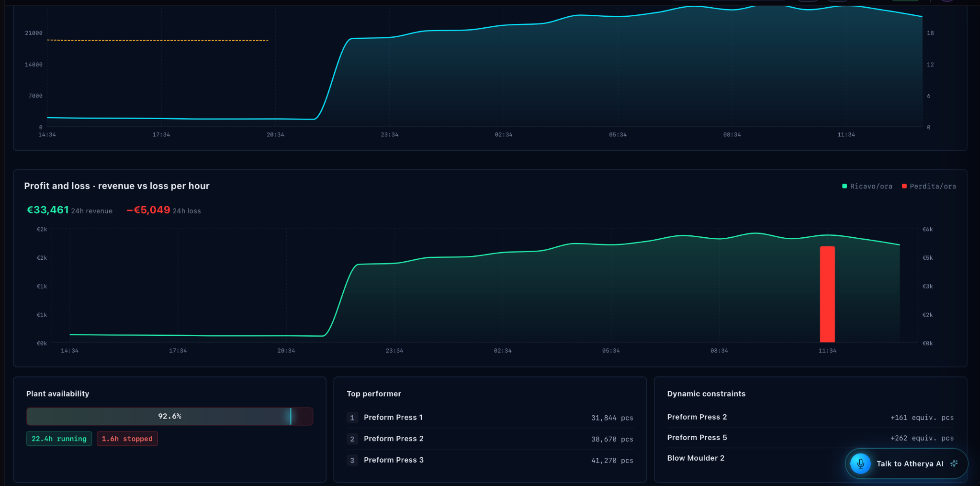Click the microphone icon in Atherya AI button

tap(860, 464)
